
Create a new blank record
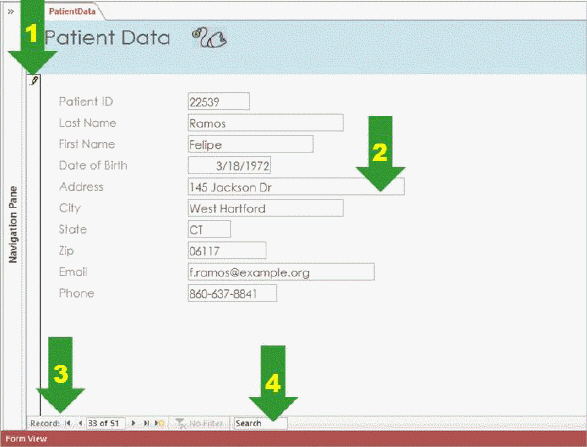pyautogui.click(x=159, y=423)
